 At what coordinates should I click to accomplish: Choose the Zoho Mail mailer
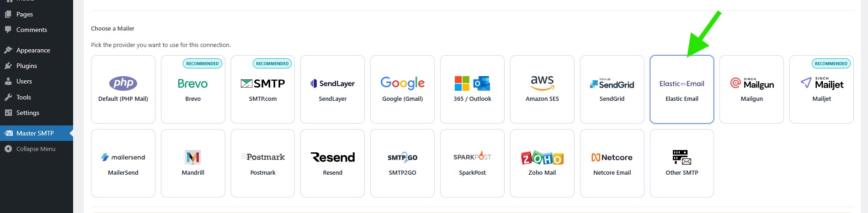(x=542, y=163)
